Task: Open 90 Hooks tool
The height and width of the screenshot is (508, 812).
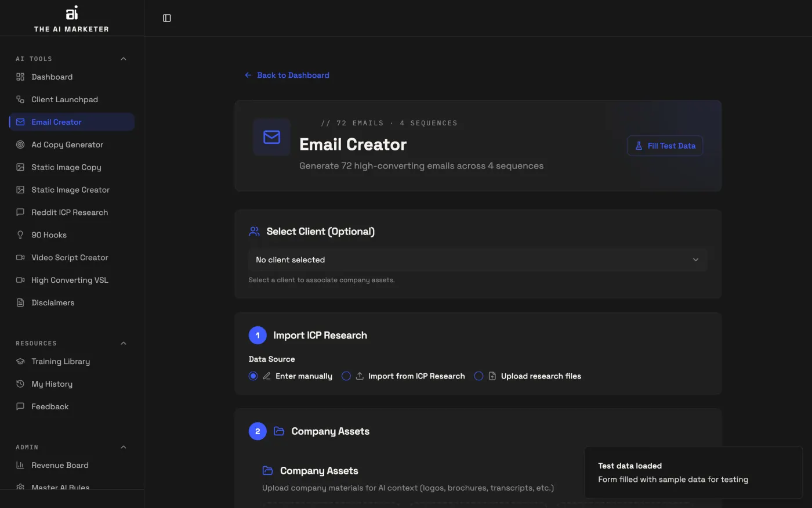Action: pyautogui.click(x=72, y=235)
